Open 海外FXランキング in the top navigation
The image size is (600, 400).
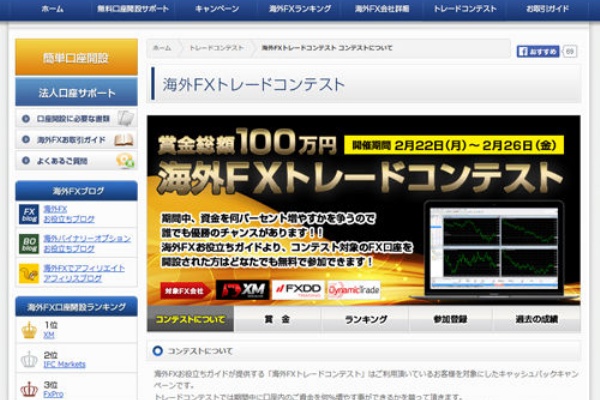click(300, 9)
